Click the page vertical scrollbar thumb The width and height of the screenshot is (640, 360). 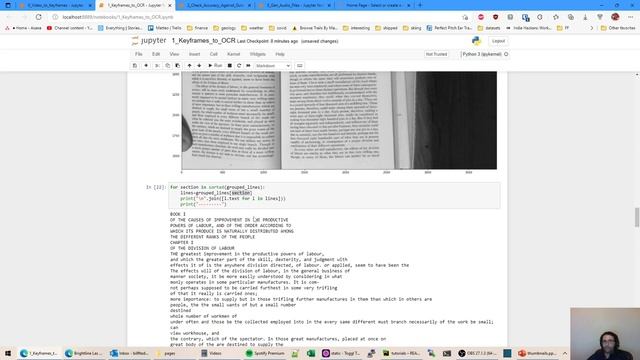(637, 217)
